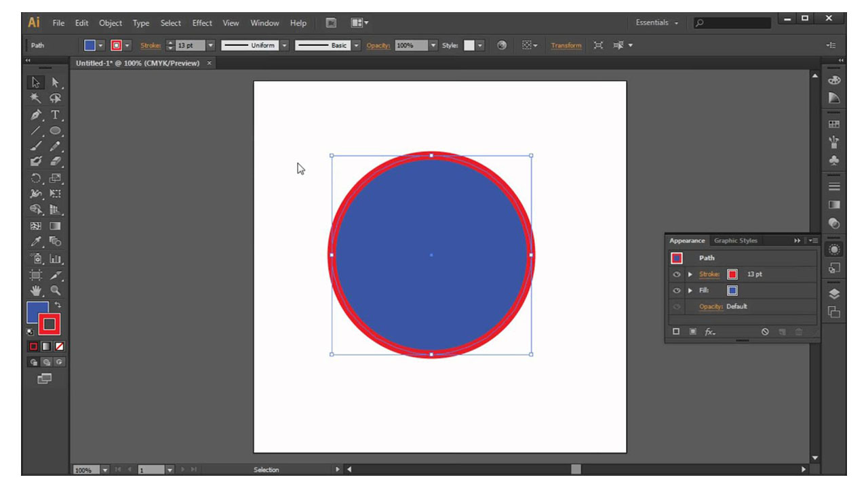Viewport: 868px width, 488px height.
Task: Open the Essentials workspace dropdown
Action: [656, 23]
